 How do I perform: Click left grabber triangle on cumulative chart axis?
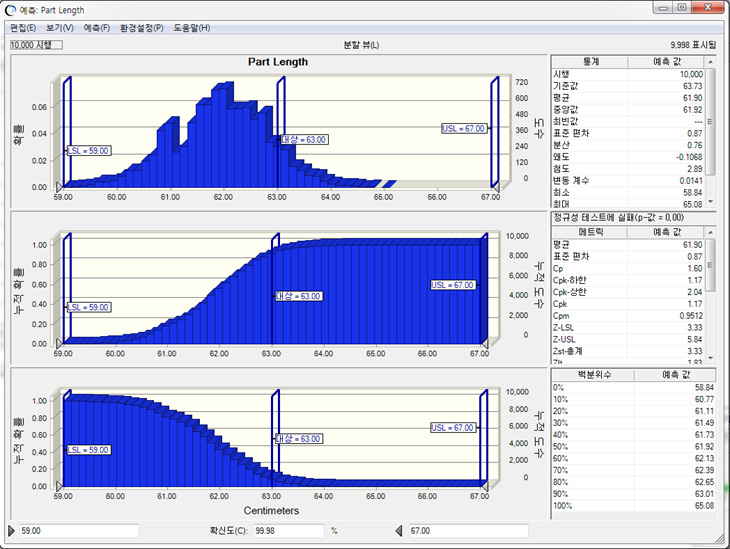click(x=59, y=344)
